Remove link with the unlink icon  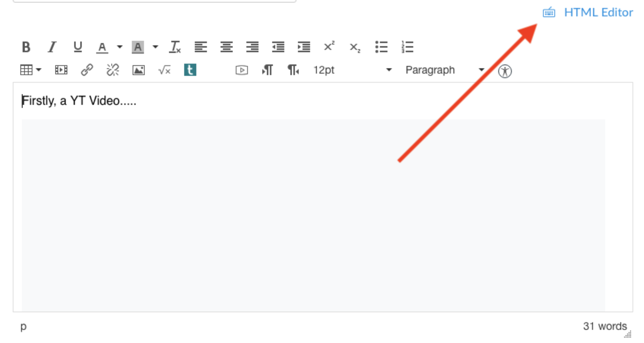coord(113,70)
